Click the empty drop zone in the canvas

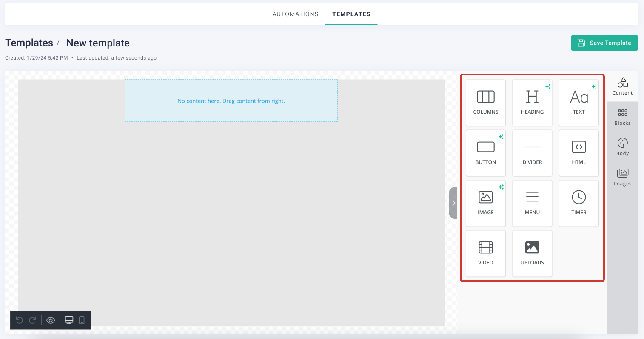pyautogui.click(x=231, y=101)
